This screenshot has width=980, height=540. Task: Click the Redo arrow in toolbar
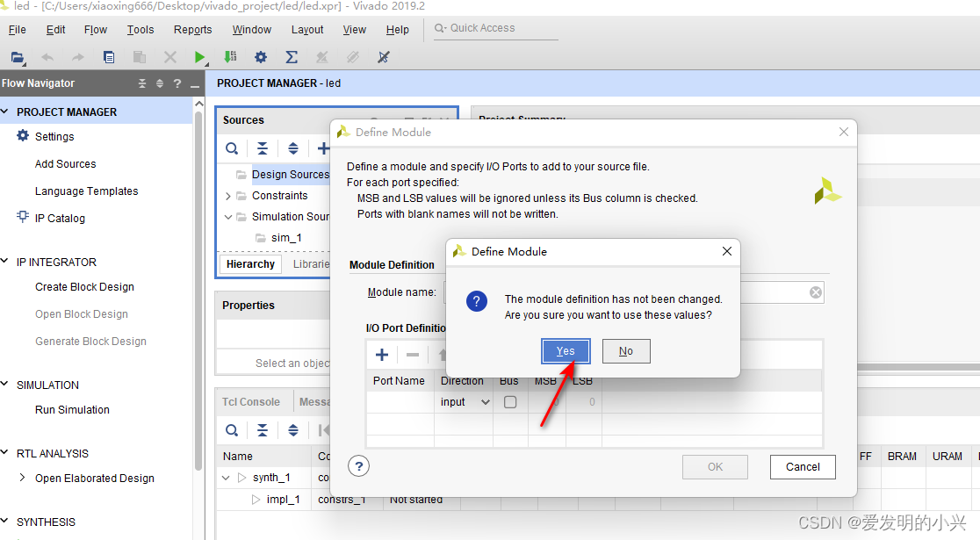coord(77,57)
